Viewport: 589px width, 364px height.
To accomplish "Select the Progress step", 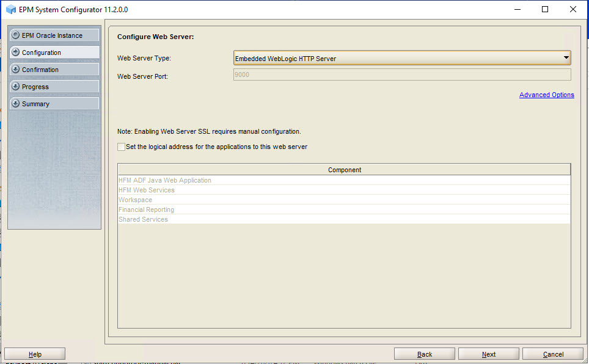I will pos(54,86).
